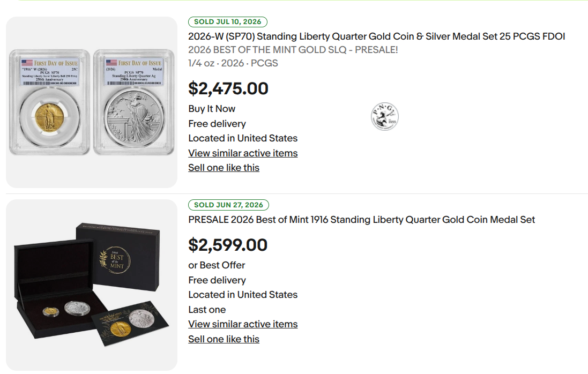Open the 2026-W (SP70) Standing Liberty listing title
The image size is (588, 374).
[376, 36]
